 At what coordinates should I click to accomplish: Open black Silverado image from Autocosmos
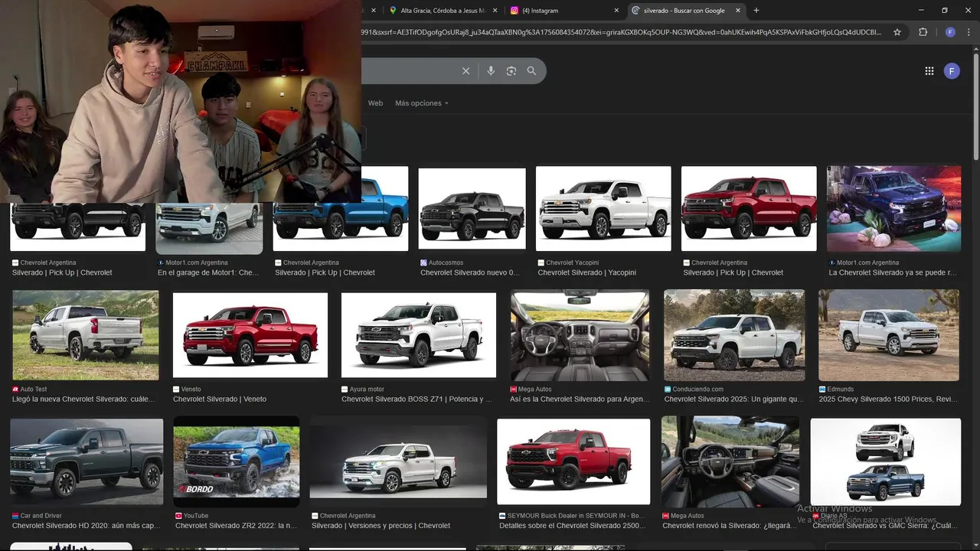[472, 209]
